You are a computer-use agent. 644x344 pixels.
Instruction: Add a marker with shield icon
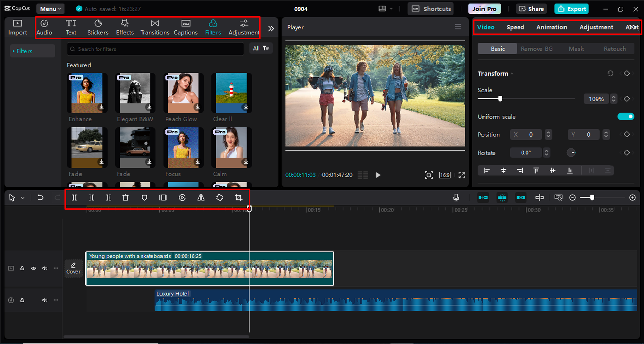tap(144, 198)
